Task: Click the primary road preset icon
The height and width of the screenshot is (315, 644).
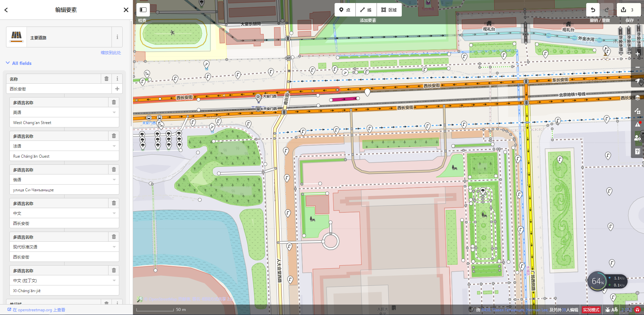Action: point(16,37)
